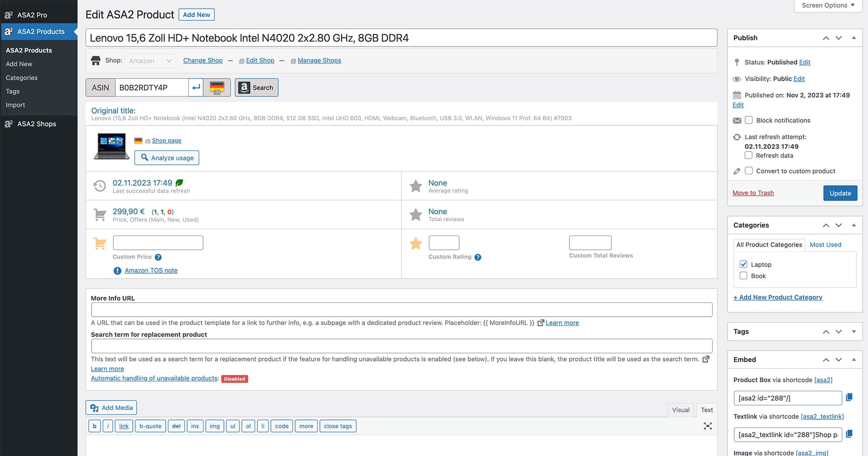Click the Update button
The image size is (868, 456).
point(840,193)
